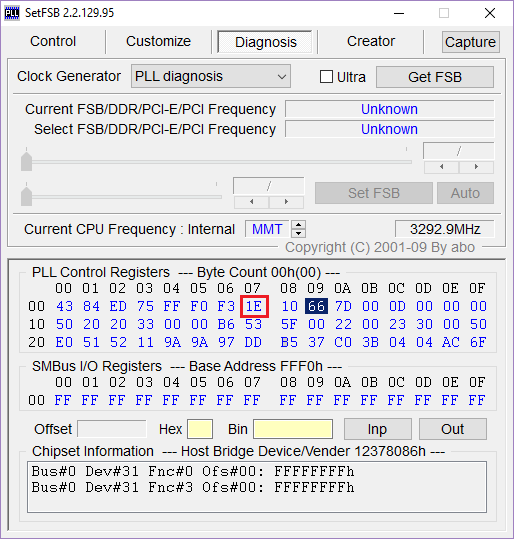Click the MMT spinner up arrow
The height and width of the screenshot is (539, 514).
coord(298,225)
